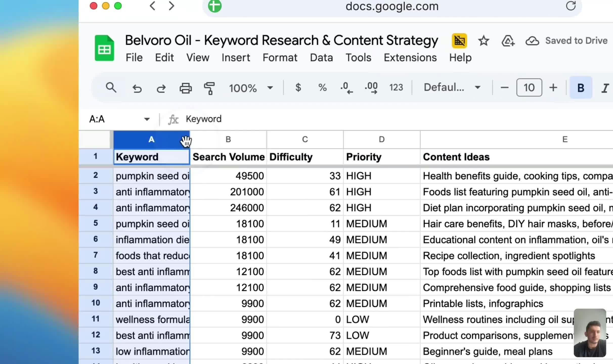Click the webcam video thumbnail
Image resolution: width=613 pixels, height=364 pixels.
tap(590, 333)
